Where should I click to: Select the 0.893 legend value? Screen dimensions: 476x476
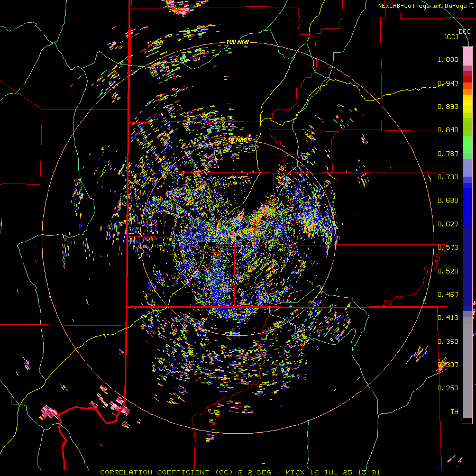(448, 106)
